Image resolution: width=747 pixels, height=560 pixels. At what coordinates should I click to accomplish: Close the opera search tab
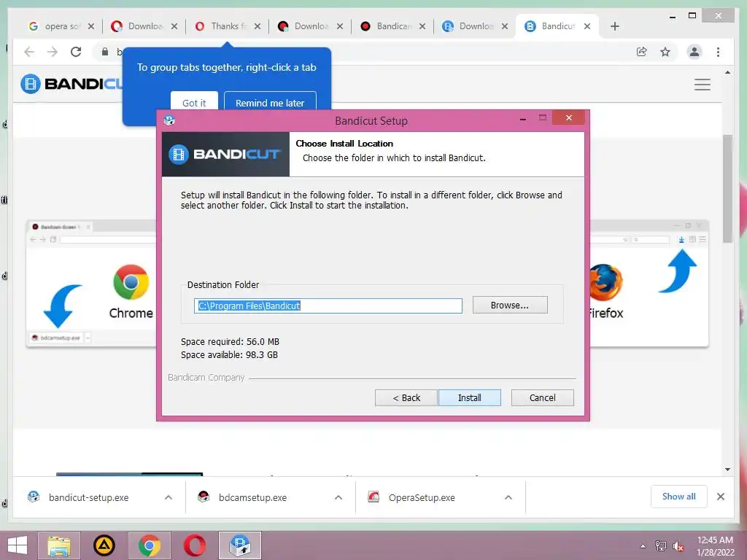91,26
